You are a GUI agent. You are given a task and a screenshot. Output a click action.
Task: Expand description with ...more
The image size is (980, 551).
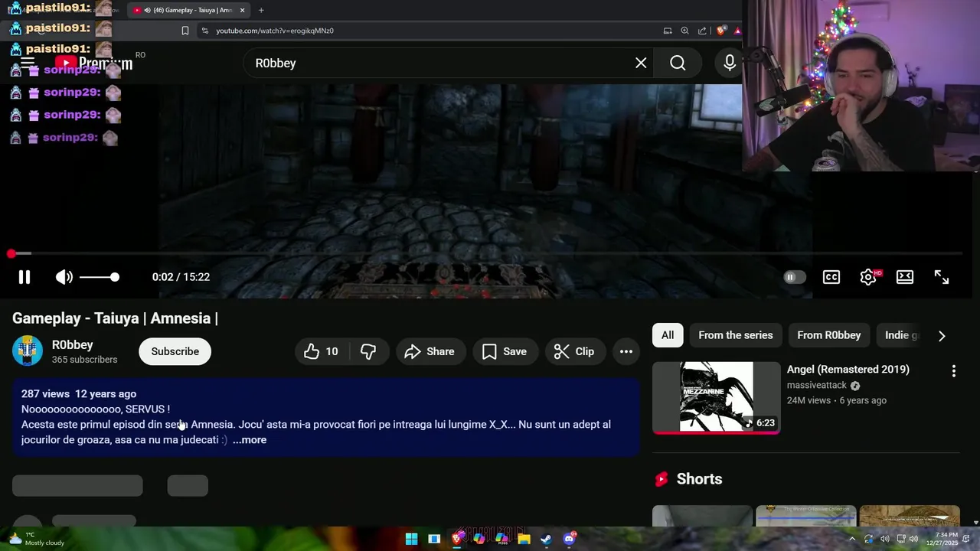pyautogui.click(x=250, y=440)
